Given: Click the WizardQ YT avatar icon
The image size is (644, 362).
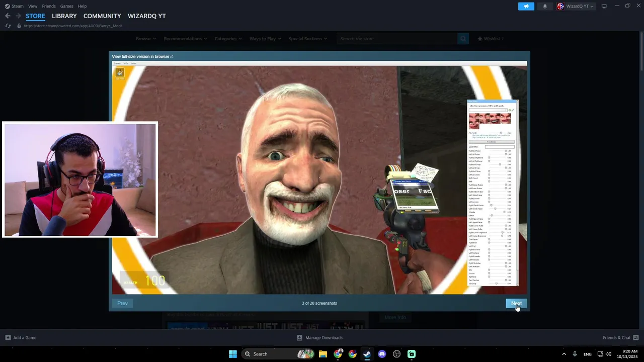Looking at the screenshot, I should (560, 6).
